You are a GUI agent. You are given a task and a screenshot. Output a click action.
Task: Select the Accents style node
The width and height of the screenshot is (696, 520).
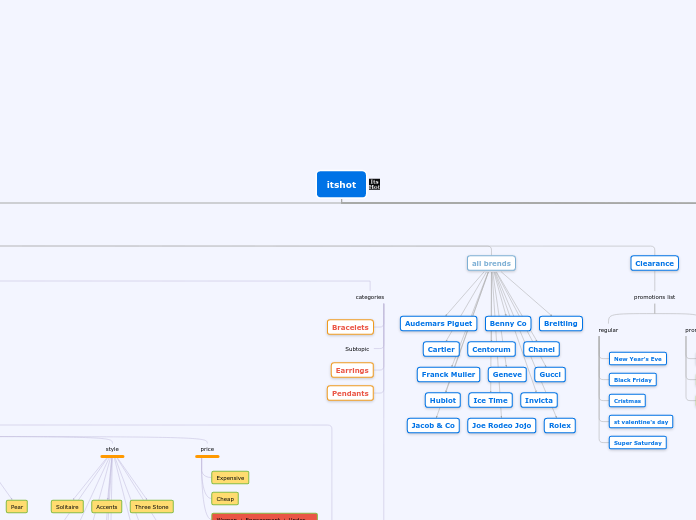(107, 507)
